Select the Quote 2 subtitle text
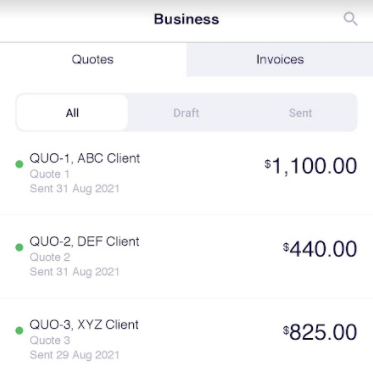The height and width of the screenshot is (374, 373). pos(50,257)
